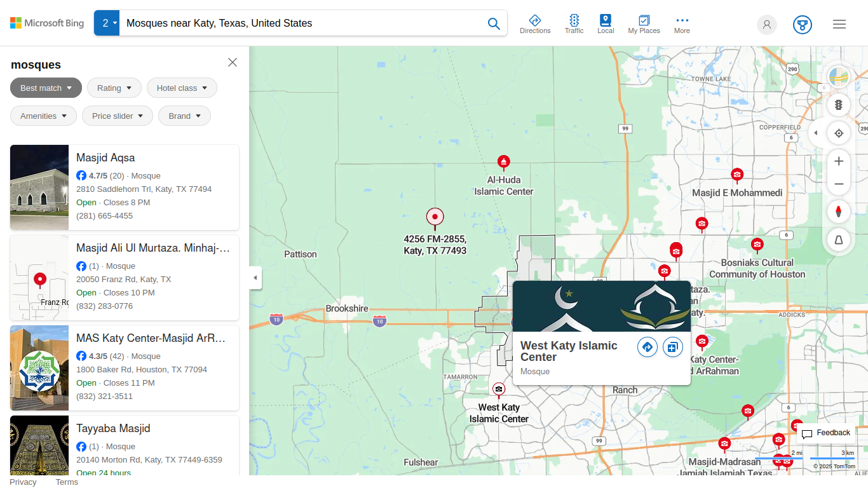The width and height of the screenshot is (868, 488).
Task: Expand the Best match sort dropdown
Action: pos(46,88)
